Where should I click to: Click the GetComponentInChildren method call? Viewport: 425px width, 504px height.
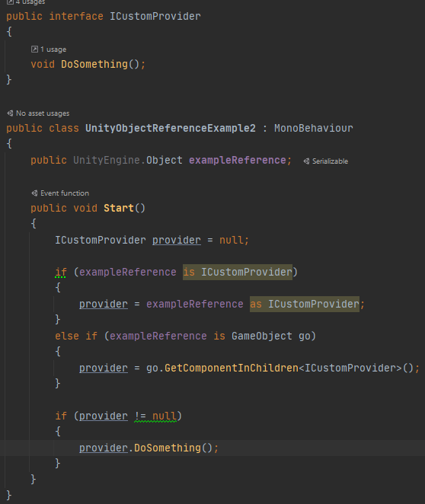click(232, 368)
